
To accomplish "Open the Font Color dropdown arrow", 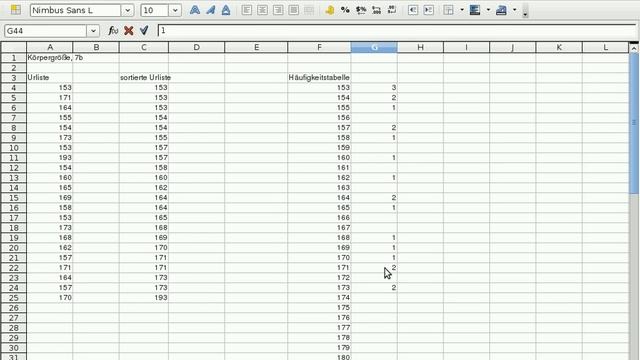I will click(x=514, y=10).
